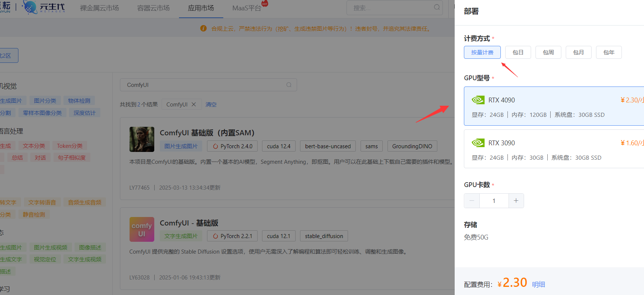Click GroundingDINO tag
The height and width of the screenshot is (295, 644).
click(412, 146)
